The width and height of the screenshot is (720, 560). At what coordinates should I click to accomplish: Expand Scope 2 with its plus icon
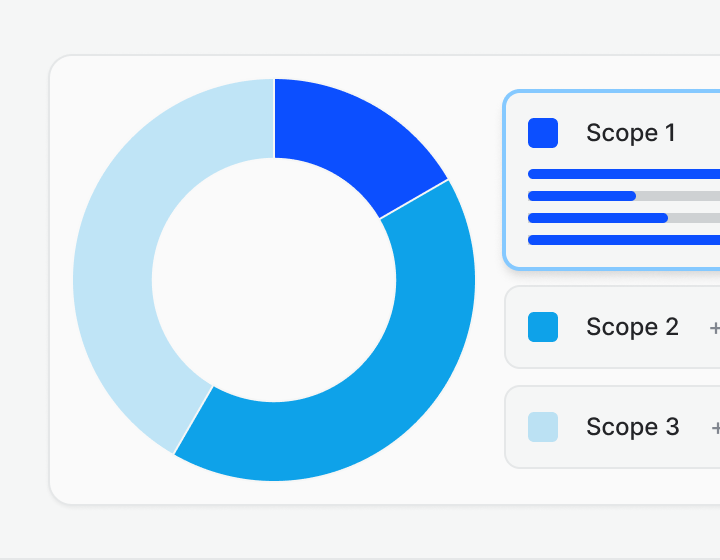714,328
